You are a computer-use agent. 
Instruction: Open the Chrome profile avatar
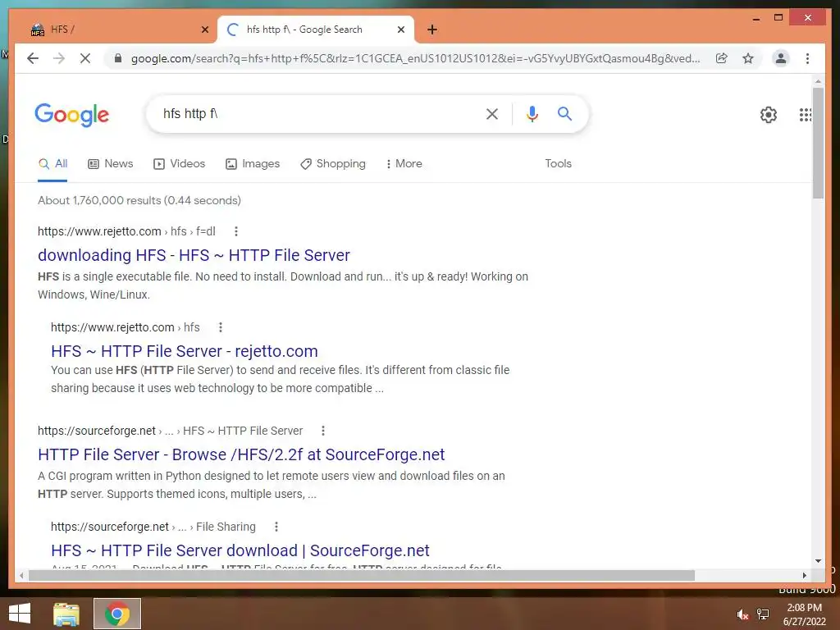click(x=781, y=58)
